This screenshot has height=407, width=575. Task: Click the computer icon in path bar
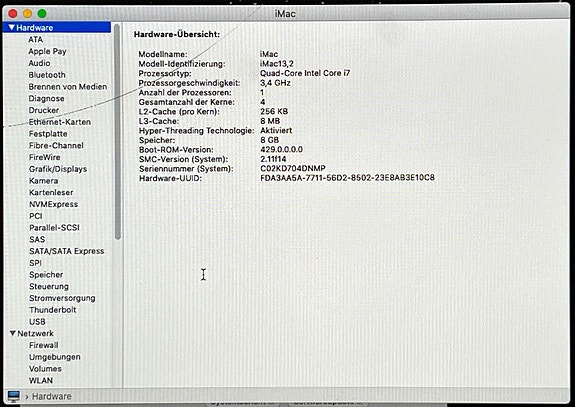tap(14, 396)
